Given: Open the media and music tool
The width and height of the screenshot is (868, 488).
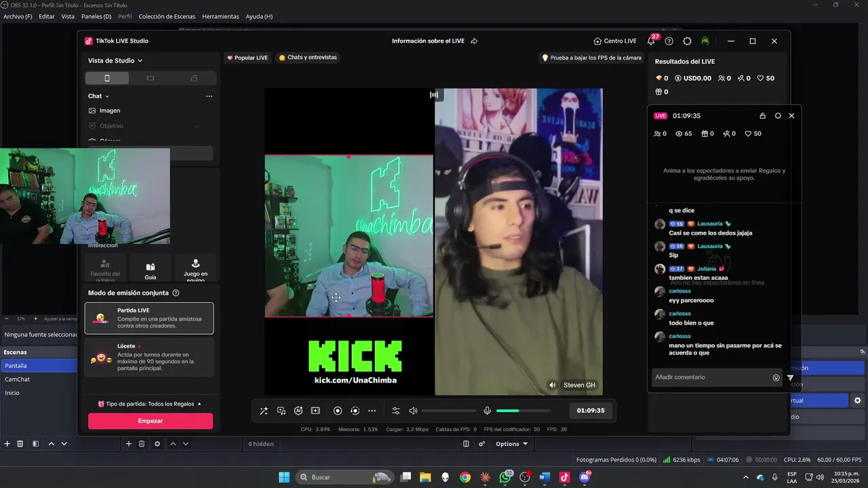Looking at the screenshot, I should click(x=281, y=411).
